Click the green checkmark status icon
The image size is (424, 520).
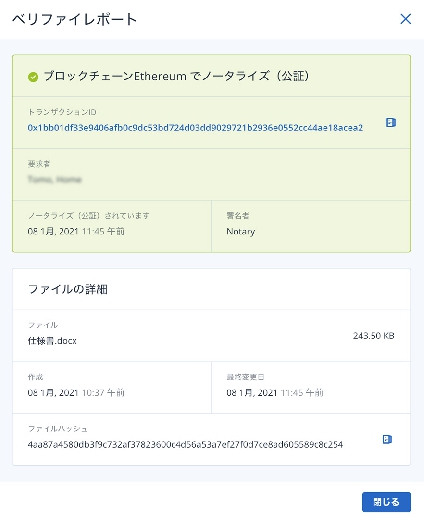(x=33, y=77)
